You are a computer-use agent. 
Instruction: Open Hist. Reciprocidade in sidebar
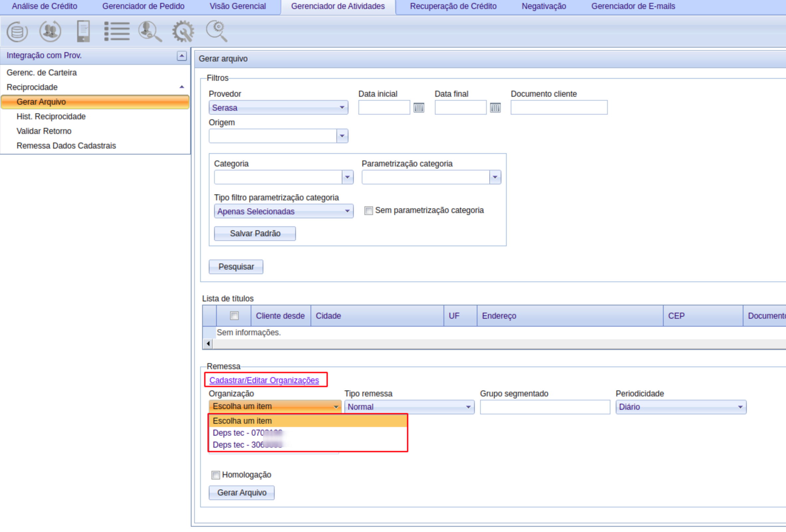(51, 117)
